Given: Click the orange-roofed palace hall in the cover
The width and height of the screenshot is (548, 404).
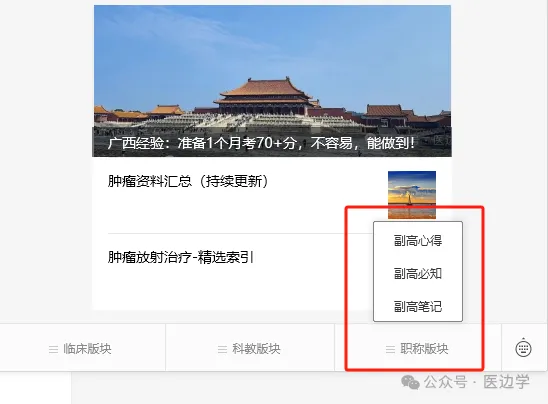Looking at the screenshot, I should click(266, 96).
